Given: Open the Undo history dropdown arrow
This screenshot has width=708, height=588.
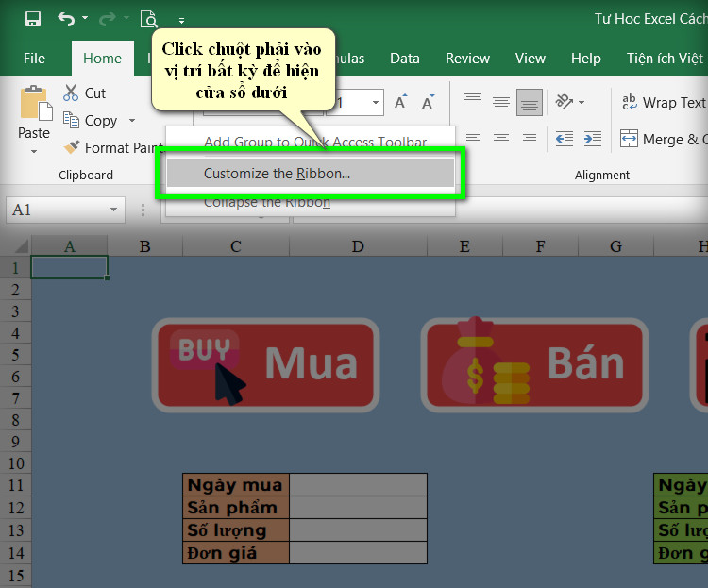Looking at the screenshot, I should 85,18.
